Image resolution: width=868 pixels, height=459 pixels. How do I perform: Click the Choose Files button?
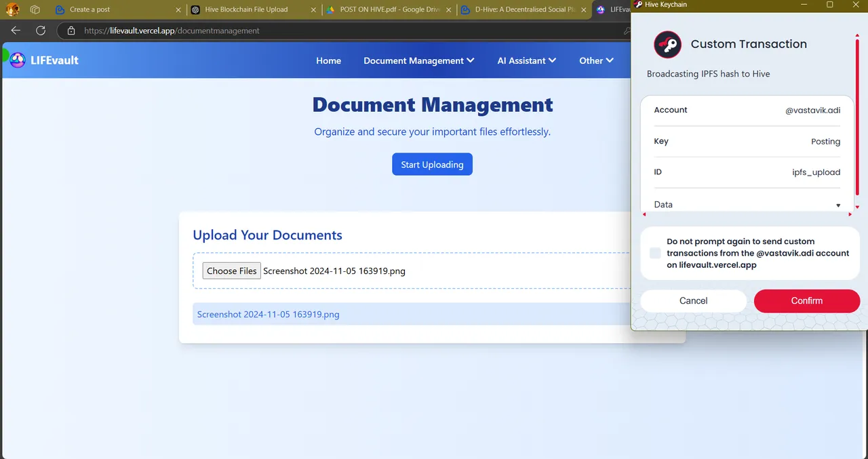pos(232,271)
